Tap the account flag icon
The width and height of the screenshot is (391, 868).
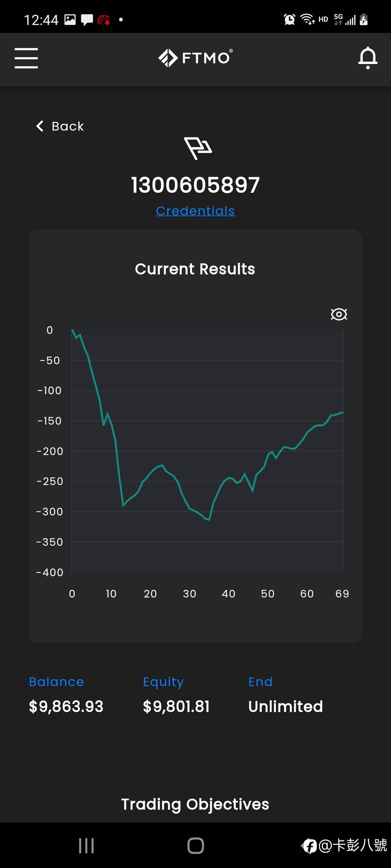point(198,148)
